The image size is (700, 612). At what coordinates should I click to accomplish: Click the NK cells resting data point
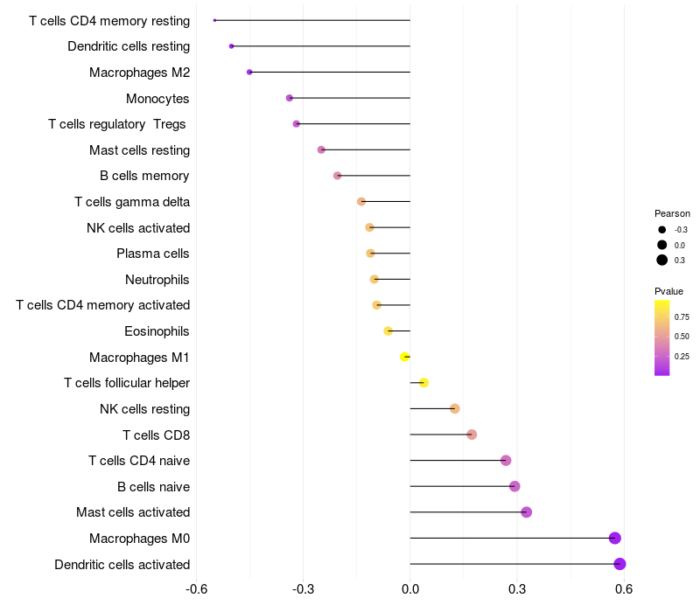coord(454,408)
